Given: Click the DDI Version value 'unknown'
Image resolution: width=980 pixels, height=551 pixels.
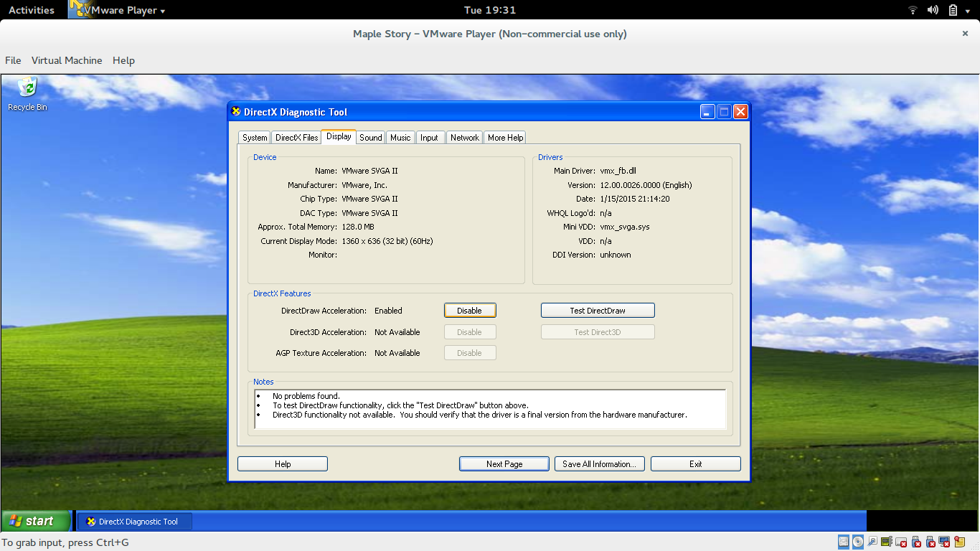Looking at the screenshot, I should pyautogui.click(x=616, y=255).
